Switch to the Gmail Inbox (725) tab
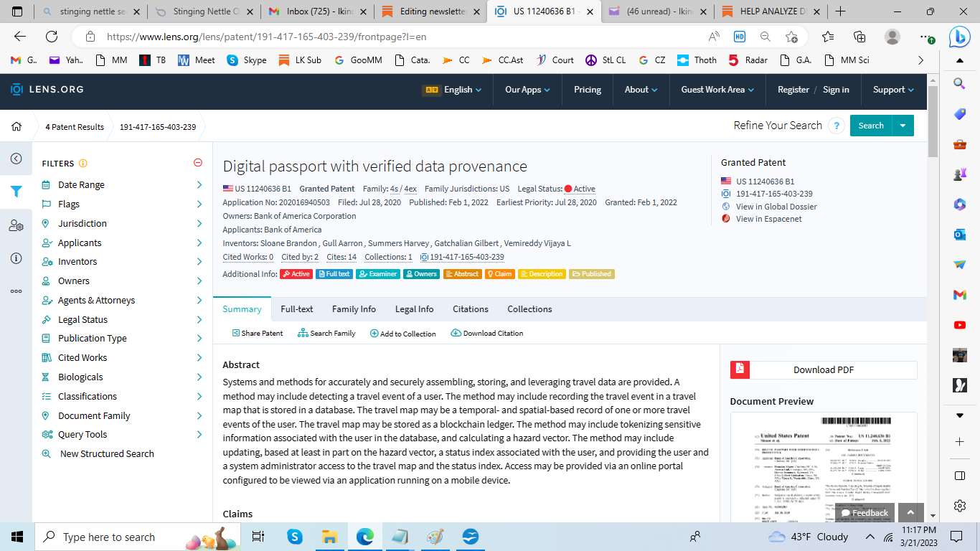The height and width of the screenshot is (551, 980). (319, 11)
